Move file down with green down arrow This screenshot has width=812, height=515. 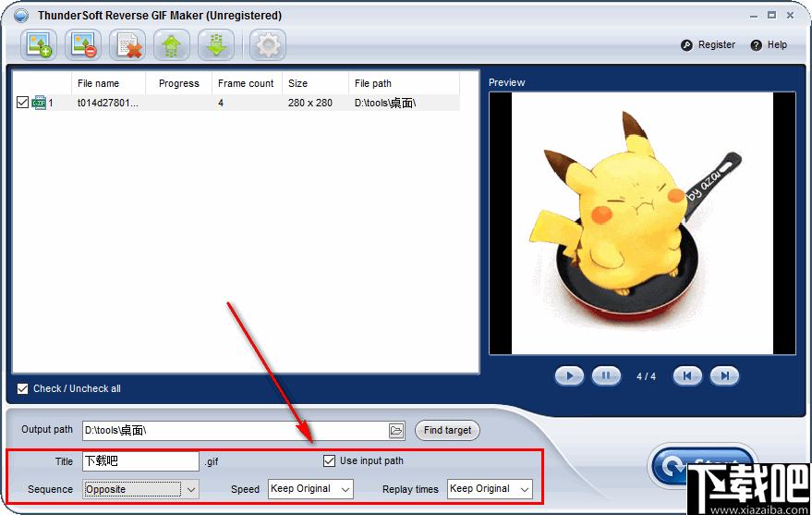(216, 45)
